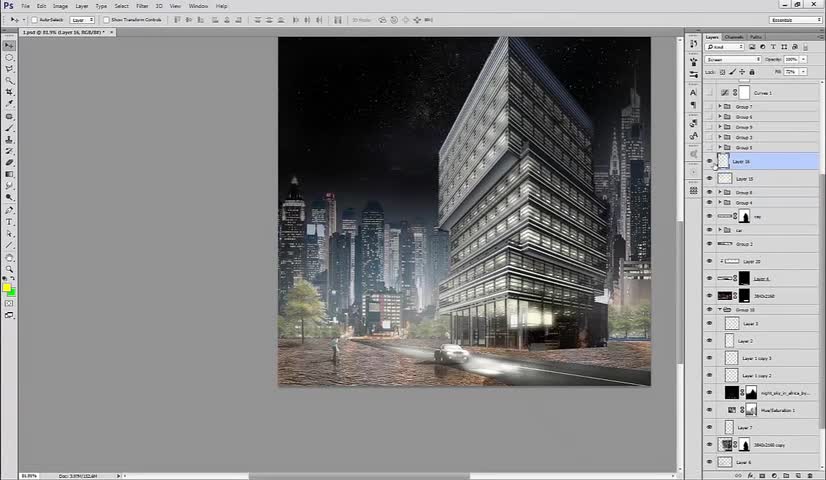Select the Eraser tool

point(9,163)
